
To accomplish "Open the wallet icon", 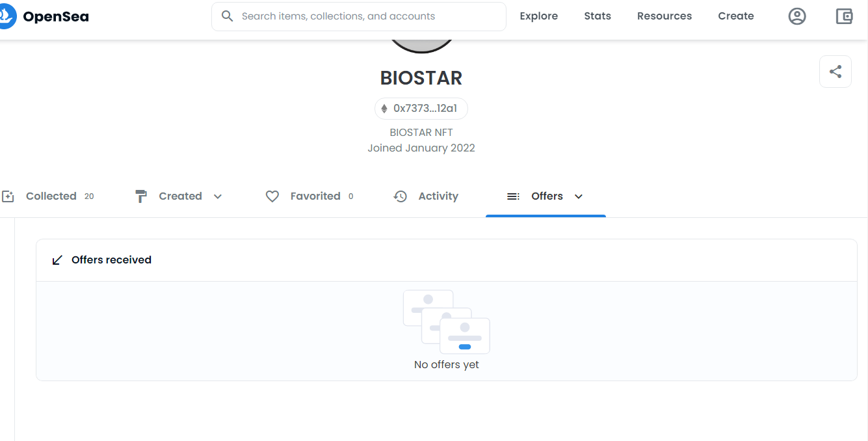I will (x=844, y=16).
